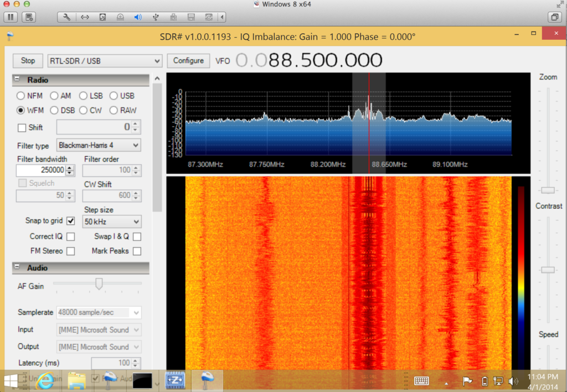Open the RTL-SDR / USB source dropdown

105,61
